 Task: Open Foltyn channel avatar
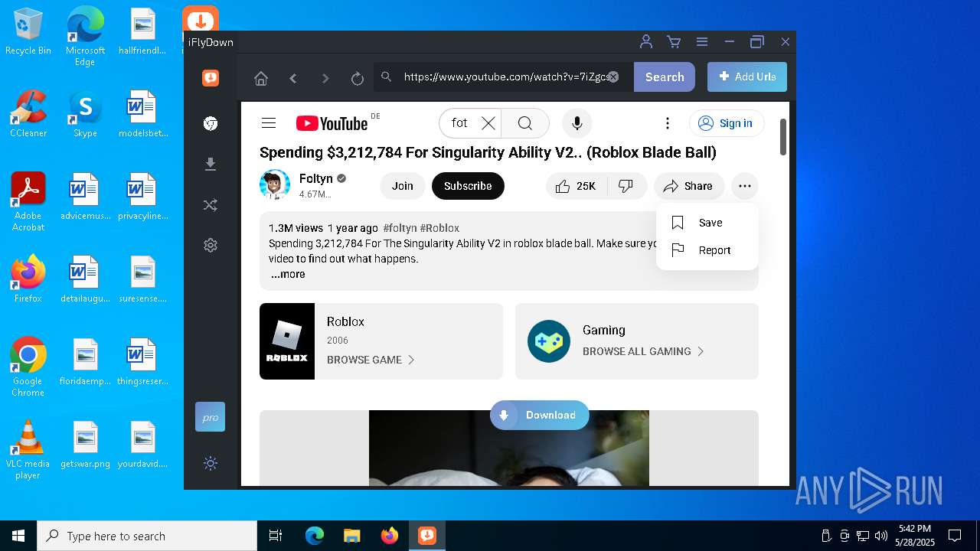pos(275,184)
